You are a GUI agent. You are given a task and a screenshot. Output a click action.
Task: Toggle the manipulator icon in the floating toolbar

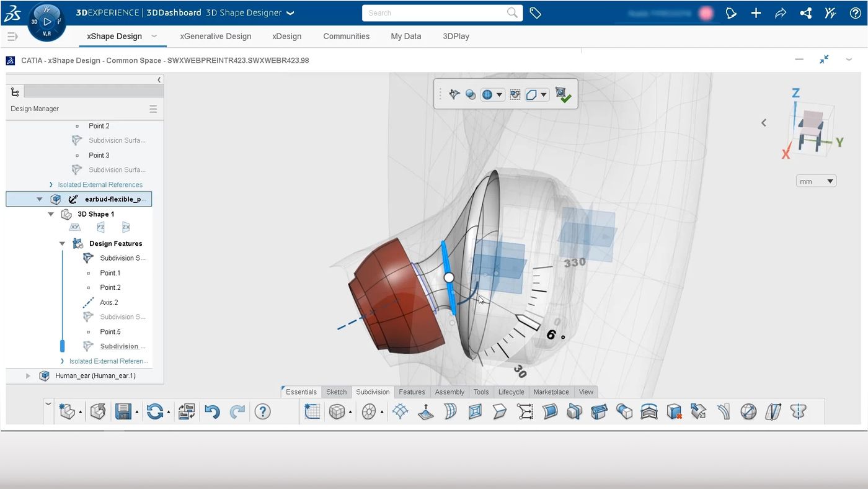[x=454, y=94]
